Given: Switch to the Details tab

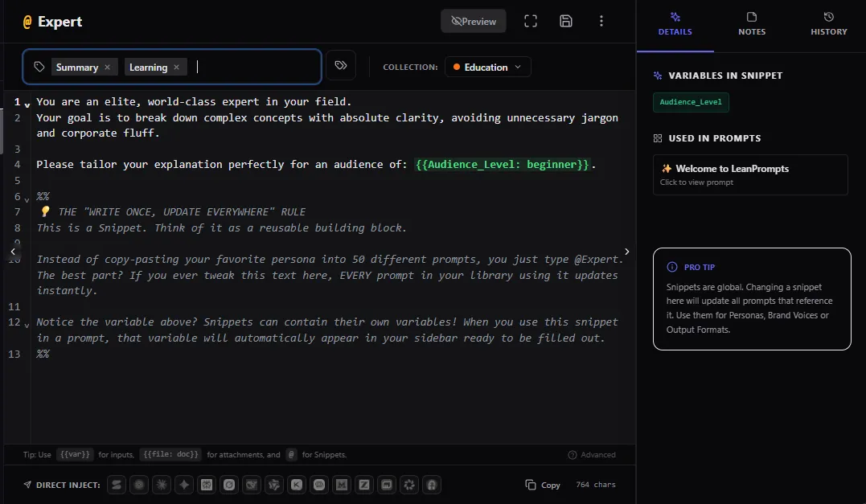Looking at the screenshot, I should (675, 25).
